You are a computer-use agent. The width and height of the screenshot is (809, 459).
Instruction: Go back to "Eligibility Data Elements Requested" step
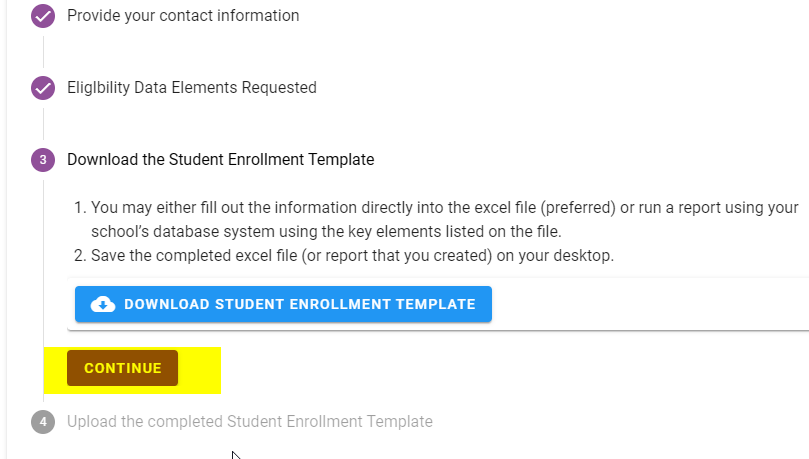(192, 88)
